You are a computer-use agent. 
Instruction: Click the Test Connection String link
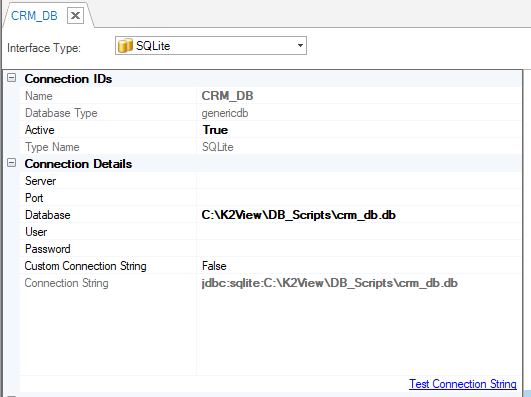[x=463, y=384]
